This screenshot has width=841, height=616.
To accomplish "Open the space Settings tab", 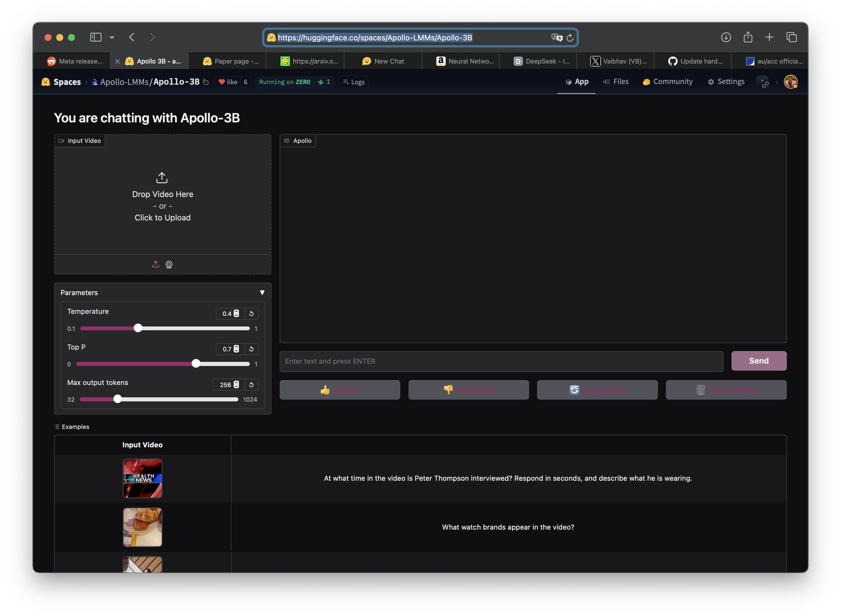I will pos(726,82).
